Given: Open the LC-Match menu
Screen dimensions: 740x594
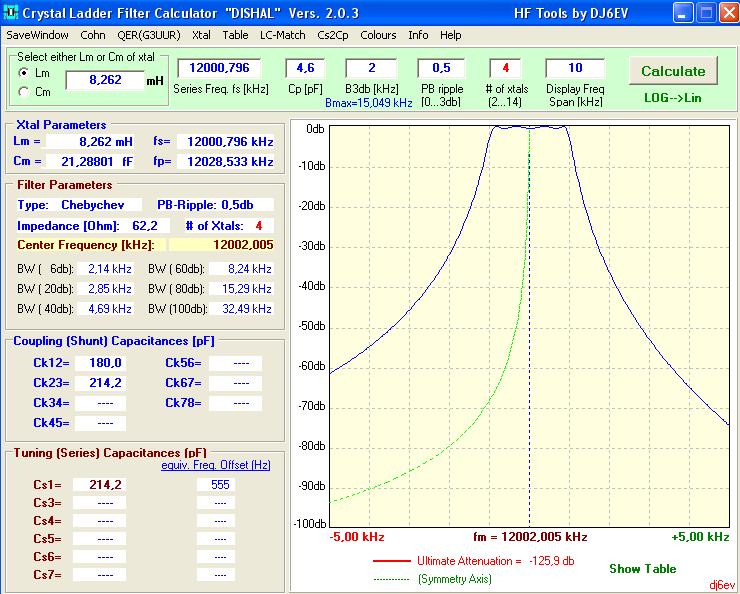Looking at the screenshot, I should 283,35.
